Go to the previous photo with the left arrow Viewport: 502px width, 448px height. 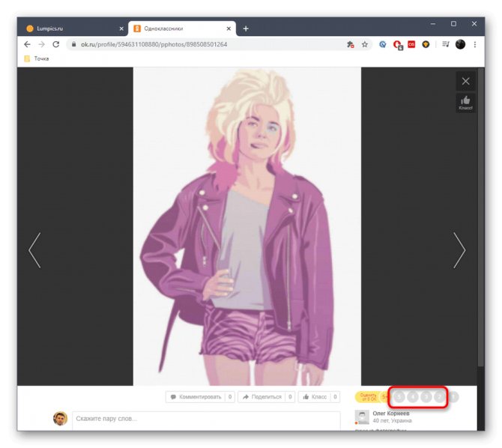pyautogui.click(x=34, y=250)
